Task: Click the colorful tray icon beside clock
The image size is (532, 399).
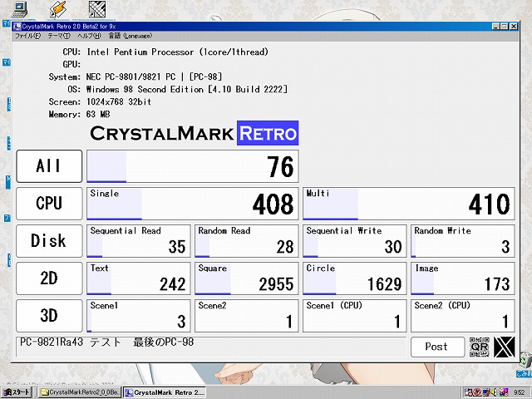Action: [x=504, y=392]
